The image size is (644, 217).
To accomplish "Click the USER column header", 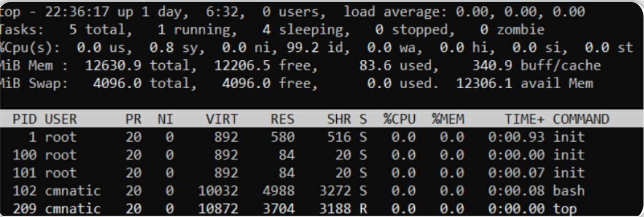I will point(61,119).
